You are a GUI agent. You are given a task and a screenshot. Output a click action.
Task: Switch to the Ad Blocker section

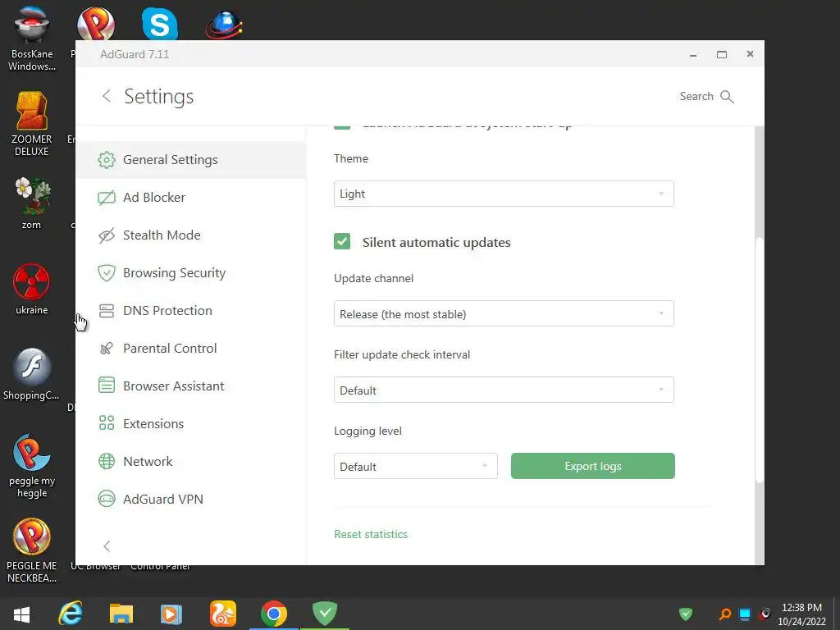[190, 198]
